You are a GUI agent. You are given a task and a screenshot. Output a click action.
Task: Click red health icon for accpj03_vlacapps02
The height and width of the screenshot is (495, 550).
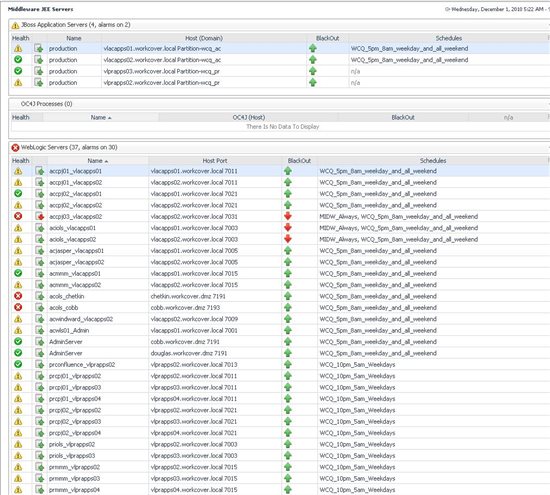point(18,216)
